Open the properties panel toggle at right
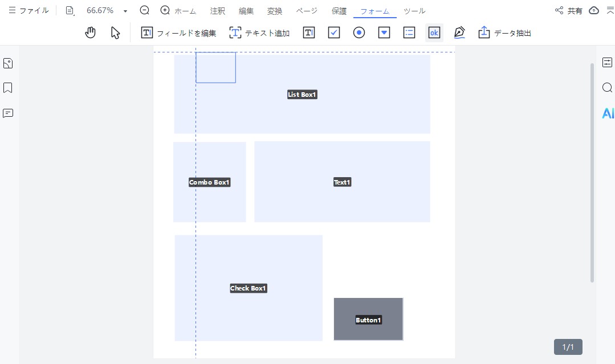This screenshot has width=615, height=364. (x=607, y=62)
